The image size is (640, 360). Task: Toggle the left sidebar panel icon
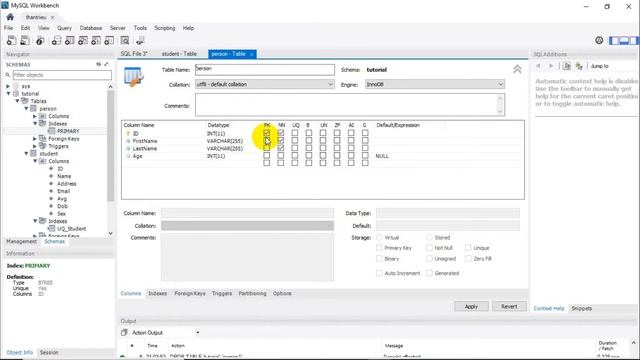[x=614, y=40]
